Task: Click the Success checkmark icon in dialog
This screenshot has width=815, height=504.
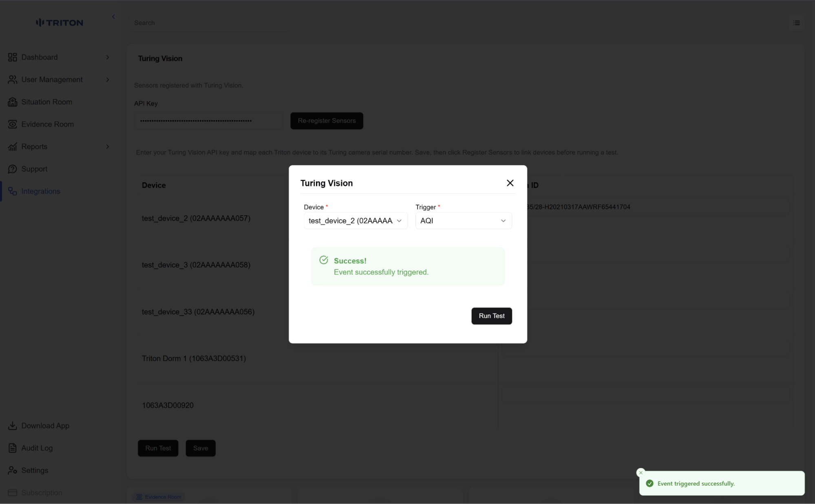Action: point(324,260)
